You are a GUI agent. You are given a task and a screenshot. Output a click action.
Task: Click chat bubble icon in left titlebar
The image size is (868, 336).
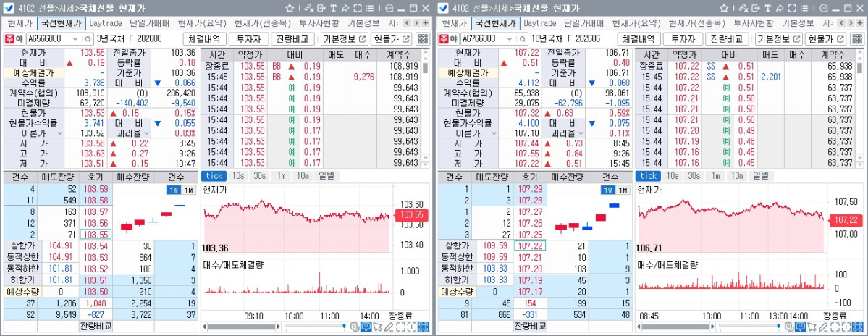pos(389,8)
